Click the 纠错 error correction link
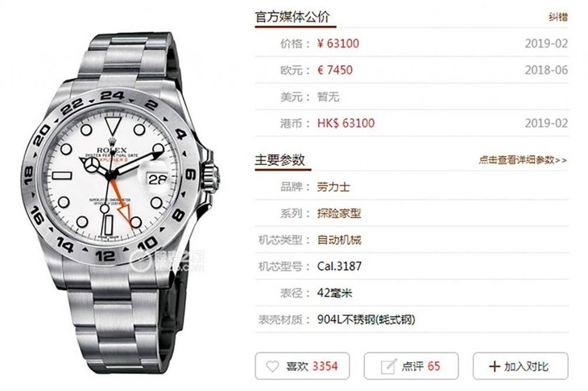This screenshot has width=588, height=391. click(558, 17)
